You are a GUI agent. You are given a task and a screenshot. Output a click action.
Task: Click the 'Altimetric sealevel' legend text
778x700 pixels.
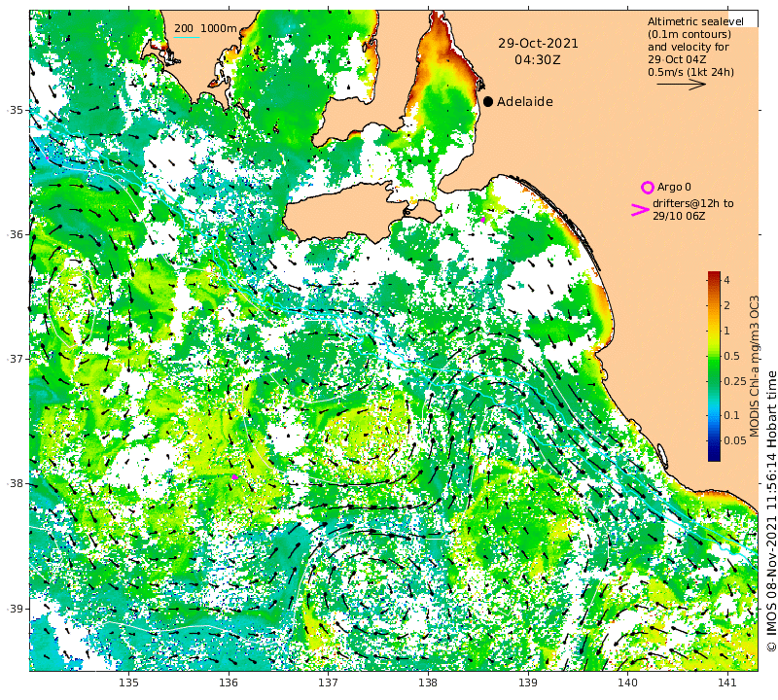pyautogui.click(x=695, y=21)
